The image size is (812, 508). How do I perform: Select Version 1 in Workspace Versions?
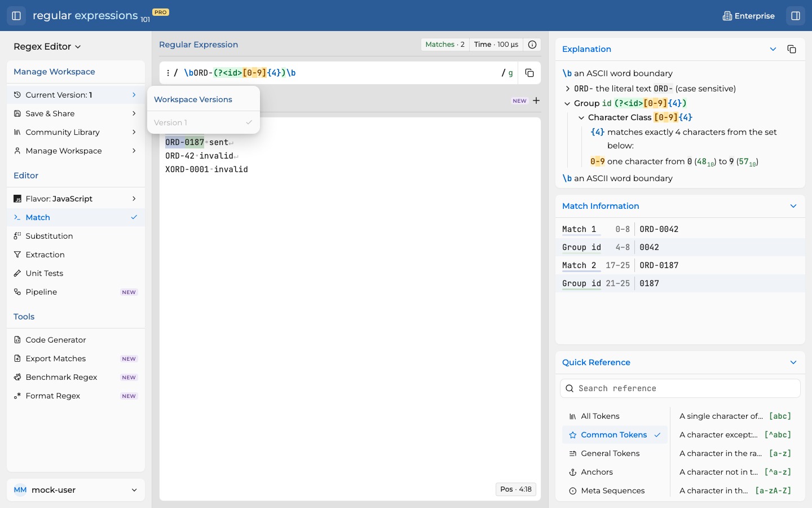(x=204, y=122)
